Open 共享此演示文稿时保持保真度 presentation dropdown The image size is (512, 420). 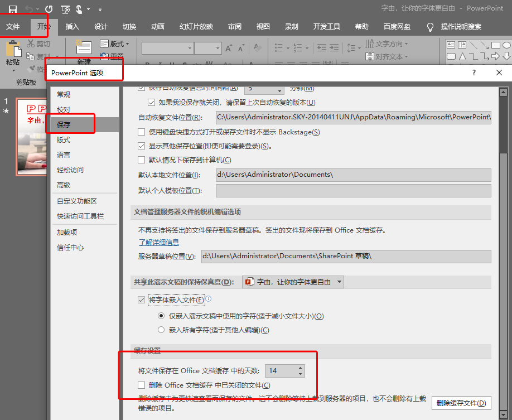coord(293,282)
